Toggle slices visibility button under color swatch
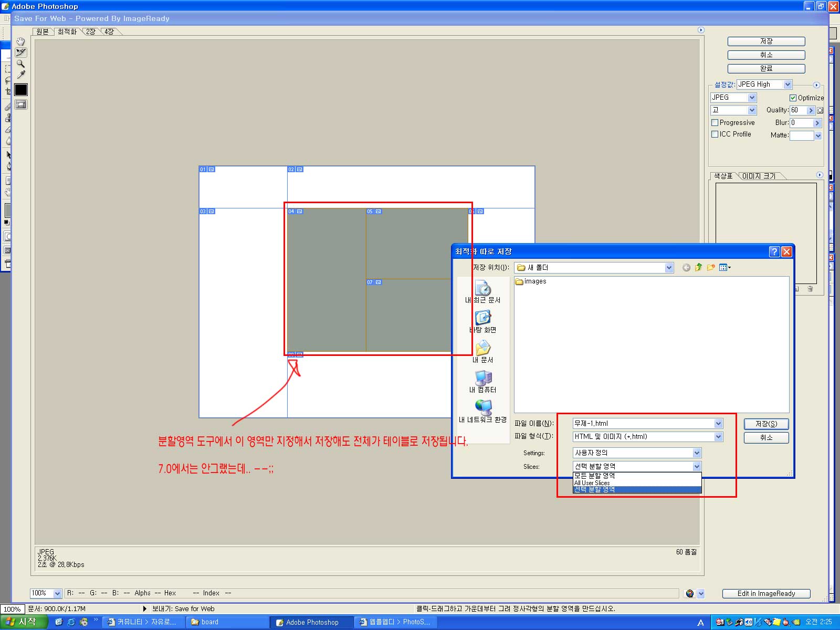The height and width of the screenshot is (630, 840). tap(21, 104)
